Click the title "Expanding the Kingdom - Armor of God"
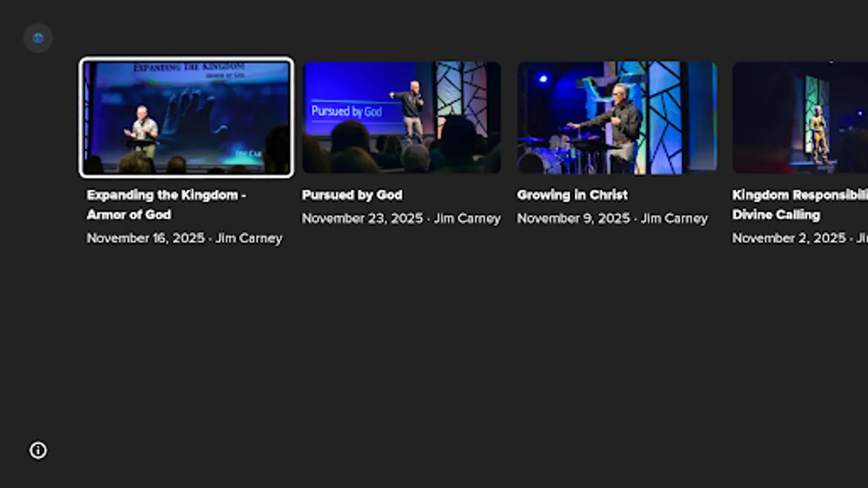Image resolution: width=868 pixels, height=488 pixels. (167, 205)
